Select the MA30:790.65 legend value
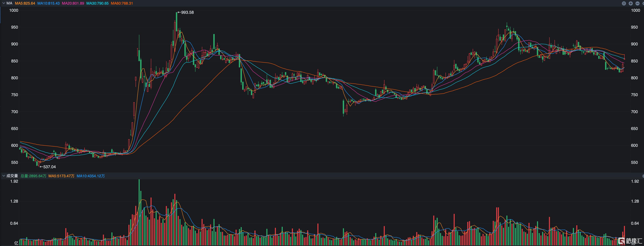The width and height of the screenshot is (644, 246). click(97, 3)
